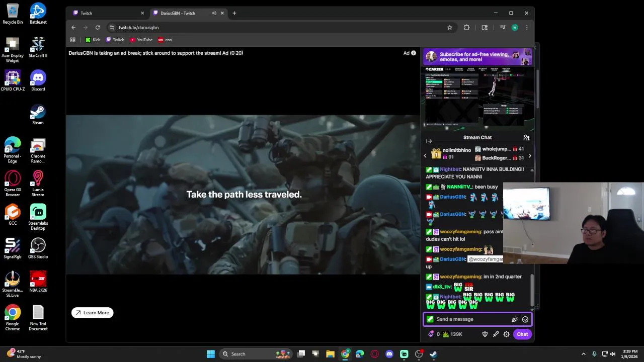Bookmark this page with the star icon

450,27
